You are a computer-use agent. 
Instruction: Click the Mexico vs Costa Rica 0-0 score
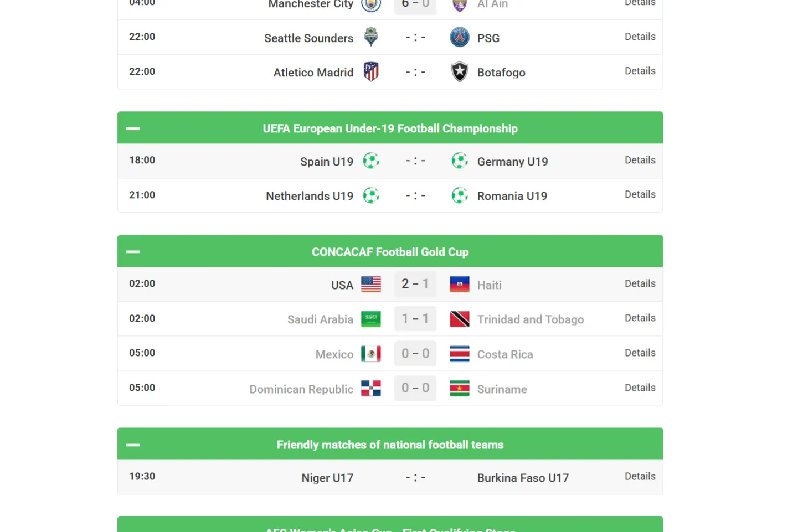pos(415,353)
